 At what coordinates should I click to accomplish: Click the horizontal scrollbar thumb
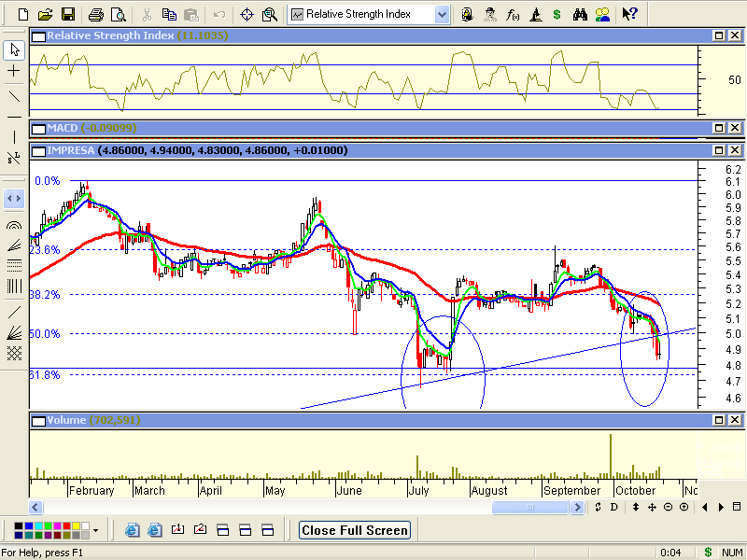click(530, 507)
